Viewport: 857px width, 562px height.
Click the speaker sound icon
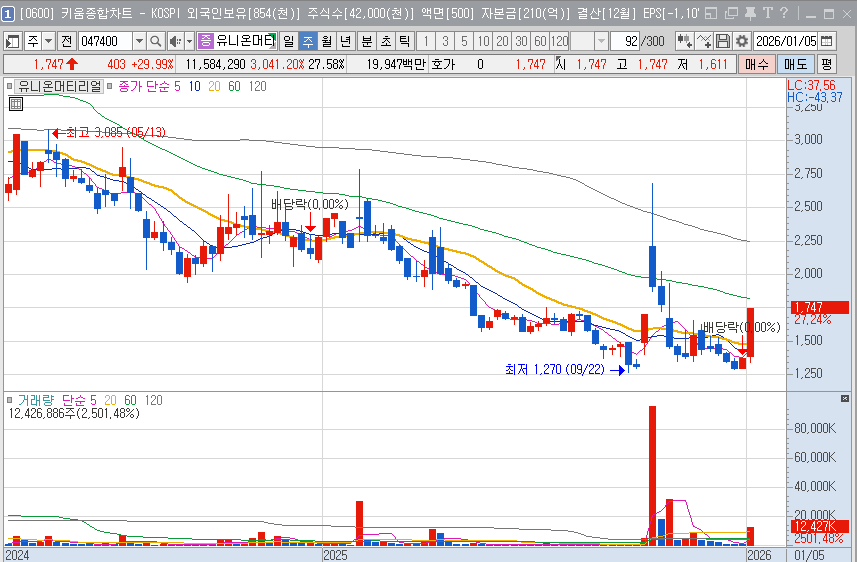pos(175,41)
